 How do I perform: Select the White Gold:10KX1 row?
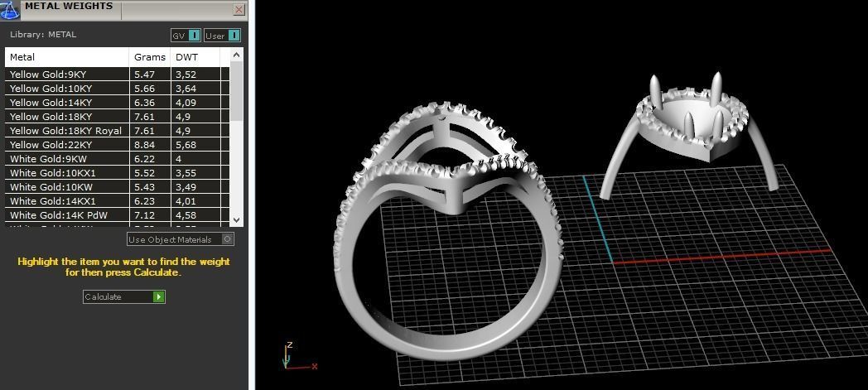(x=117, y=173)
